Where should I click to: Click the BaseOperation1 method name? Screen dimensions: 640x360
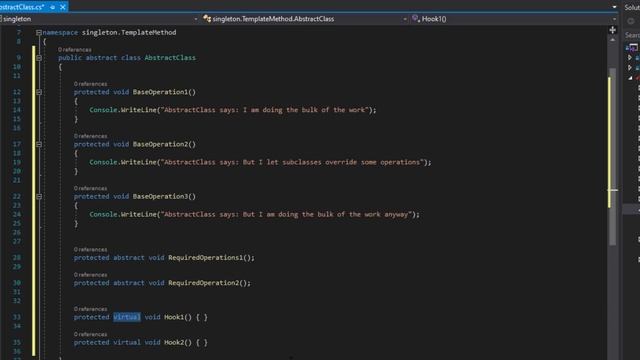(160, 92)
